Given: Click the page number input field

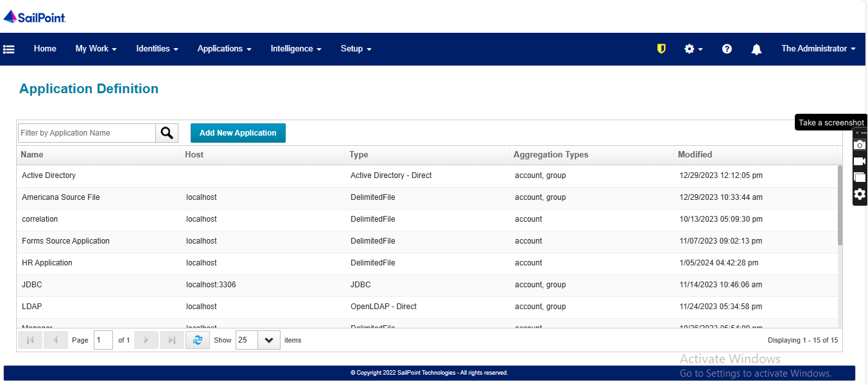Looking at the screenshot, I should (103, 340).
